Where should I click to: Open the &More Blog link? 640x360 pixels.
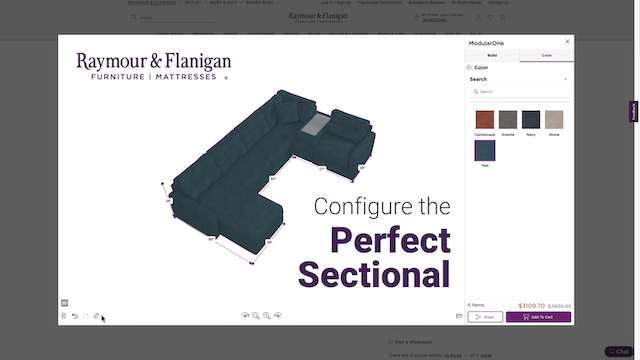click(260, 2)
